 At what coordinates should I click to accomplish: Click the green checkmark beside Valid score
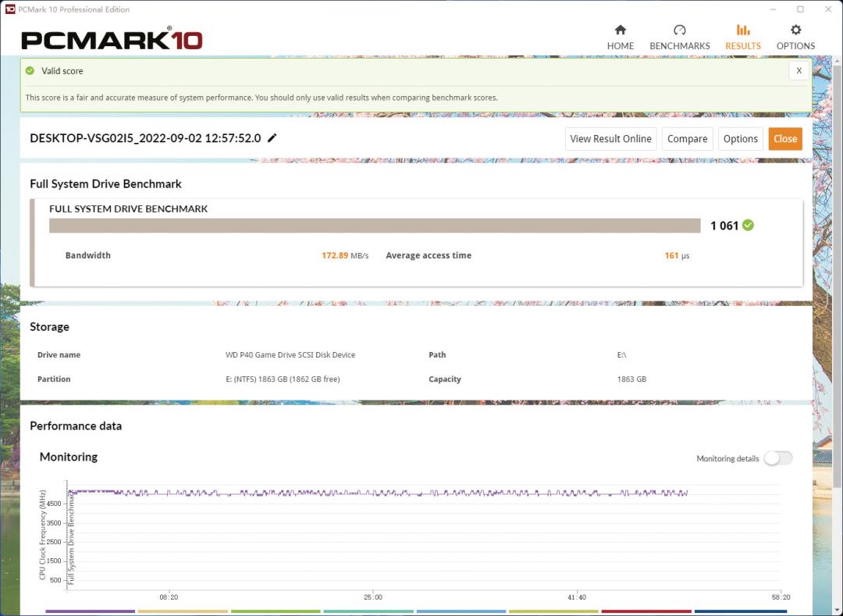pos(30,70)
